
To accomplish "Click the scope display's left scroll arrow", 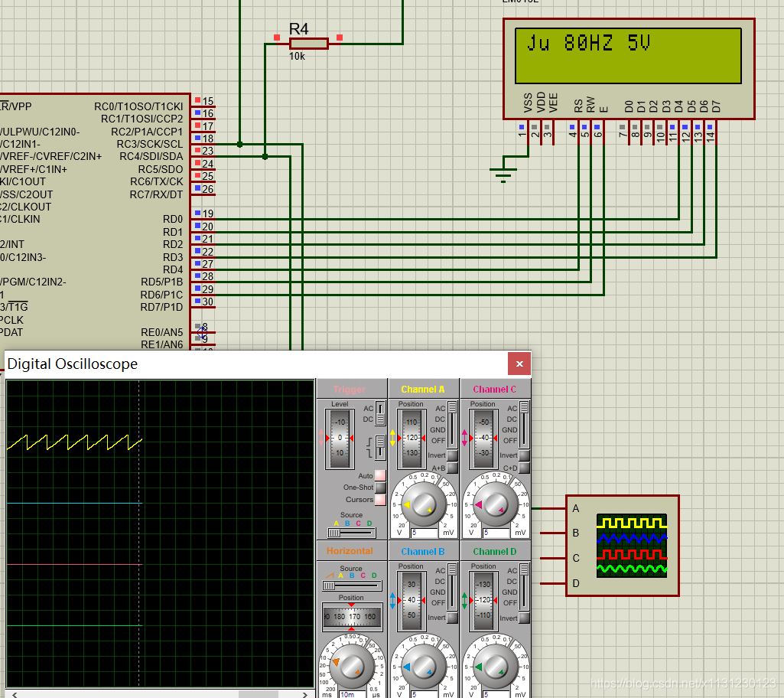I will coord(15,694).
